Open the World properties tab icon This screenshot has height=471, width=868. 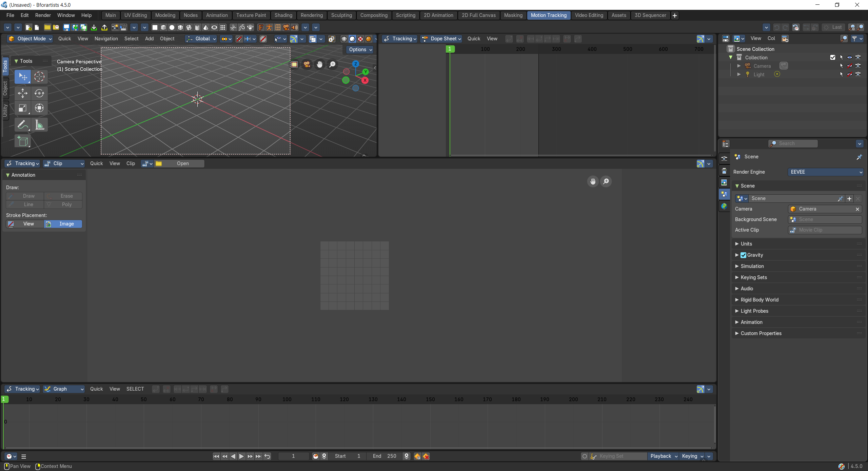click(724, 206)
